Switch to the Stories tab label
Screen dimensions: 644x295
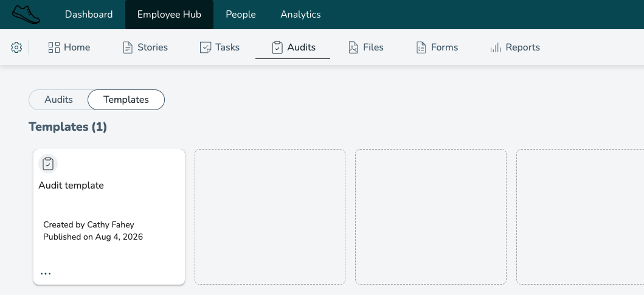click(153, 47)
